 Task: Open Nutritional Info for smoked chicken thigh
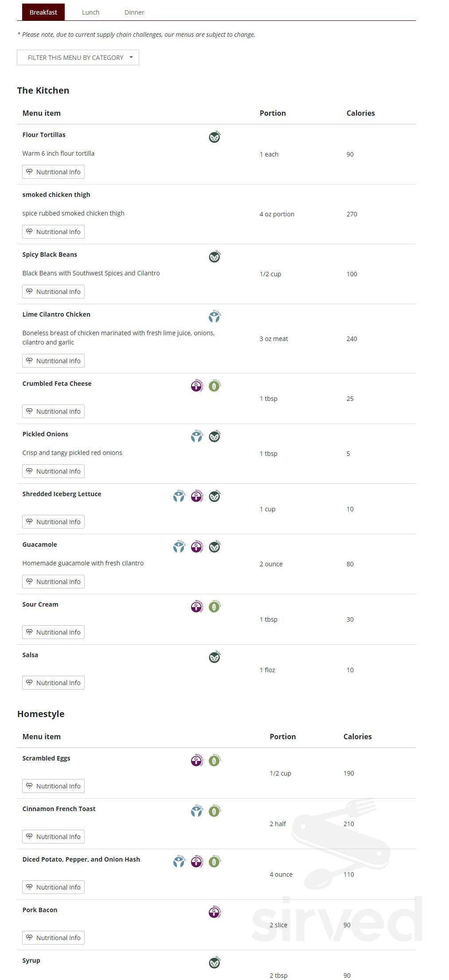[53, 232]
